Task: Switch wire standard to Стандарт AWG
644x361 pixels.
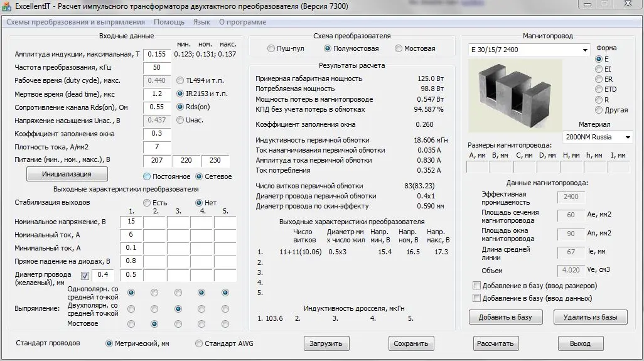Action: 199,343
